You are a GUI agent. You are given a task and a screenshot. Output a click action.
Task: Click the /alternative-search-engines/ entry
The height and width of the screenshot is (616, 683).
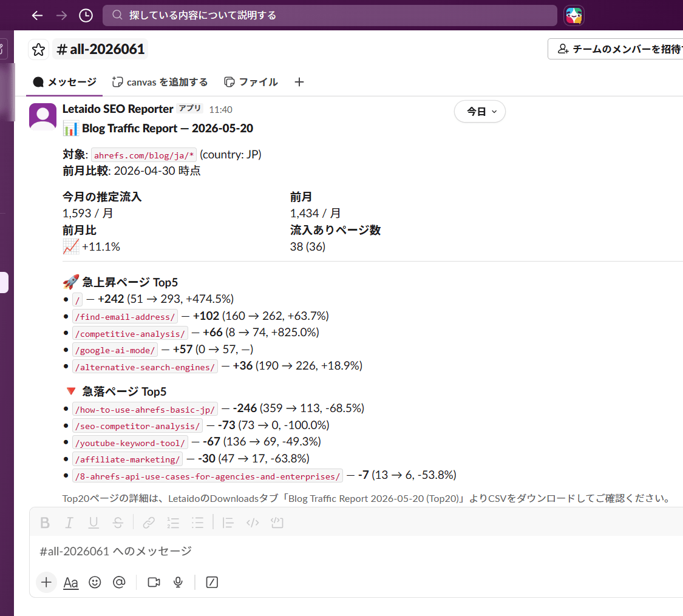(x=145, y=367)
